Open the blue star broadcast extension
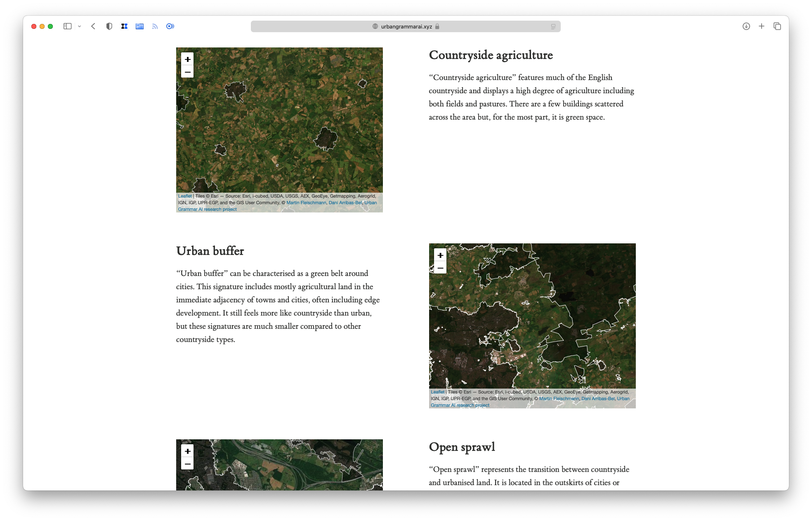Screen dimensions: 812x521 pyautogui.click(x=170, y=26)
